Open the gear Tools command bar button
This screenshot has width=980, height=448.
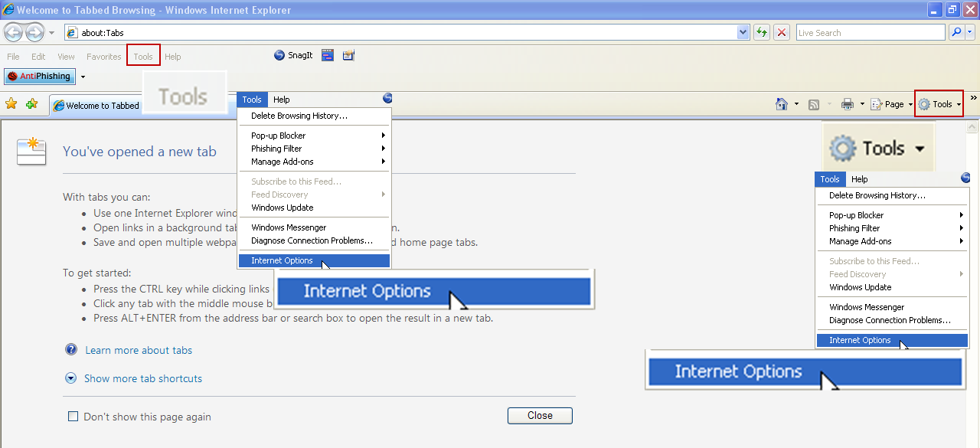pyautogui.click(x=939, y=104)
